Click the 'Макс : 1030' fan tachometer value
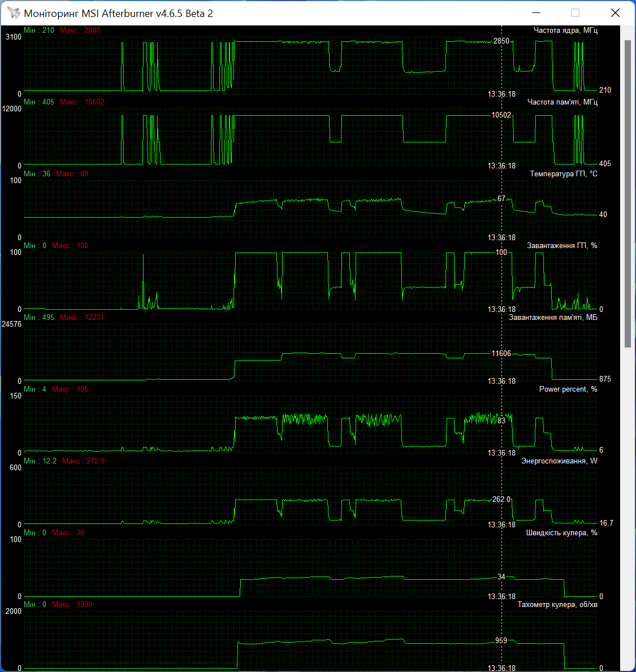Image resolution: width=636 pixels, height=672 pixels. (x=72, y=605)
